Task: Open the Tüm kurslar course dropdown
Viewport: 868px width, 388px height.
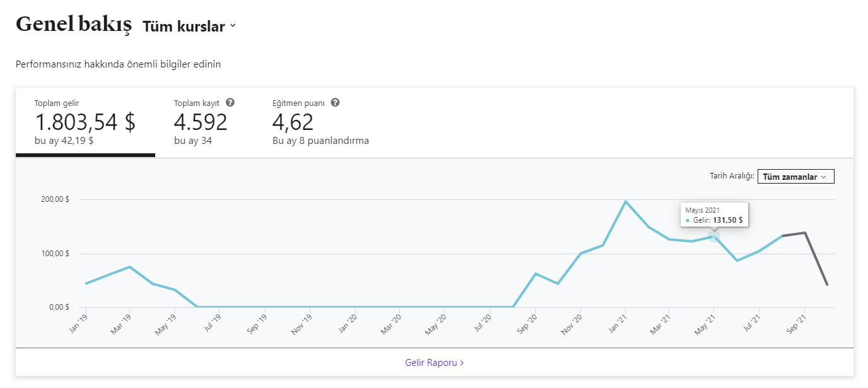Action: pos(189,26)
